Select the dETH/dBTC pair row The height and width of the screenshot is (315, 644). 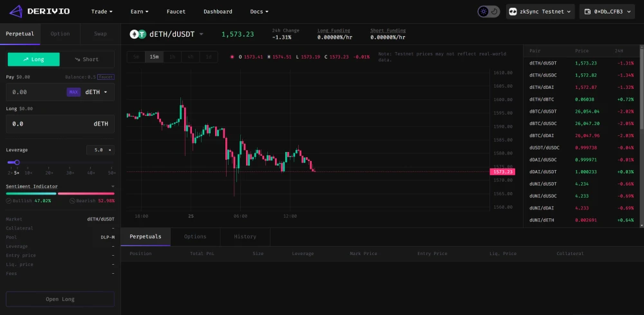point(581,99)
